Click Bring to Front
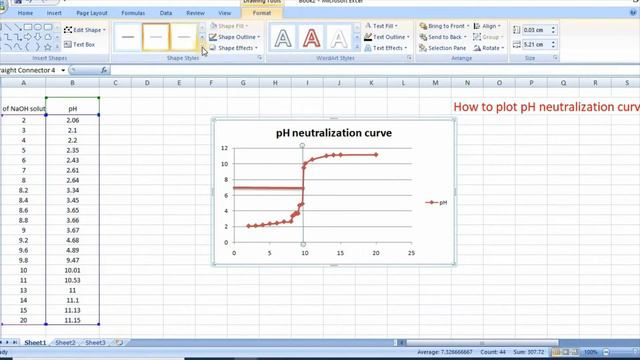 444,26
